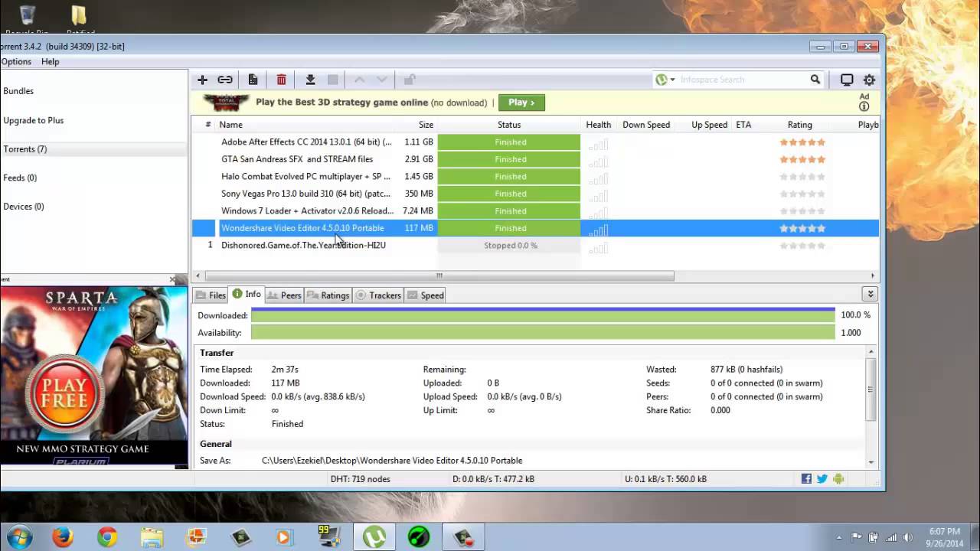Click the red Remove torrent trash icon
The height and width of the screenshot is (551, 980).
click(x=281, y=80)
